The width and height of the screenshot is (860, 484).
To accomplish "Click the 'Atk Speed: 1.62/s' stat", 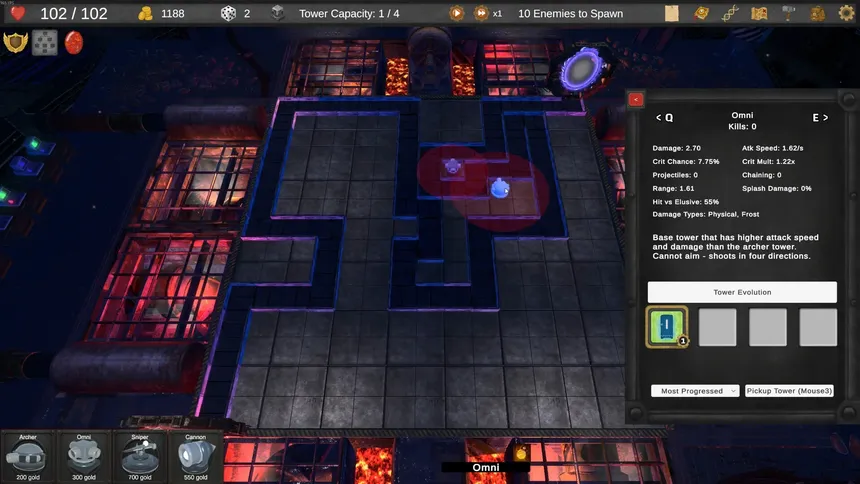I will (x=772, y=148).
